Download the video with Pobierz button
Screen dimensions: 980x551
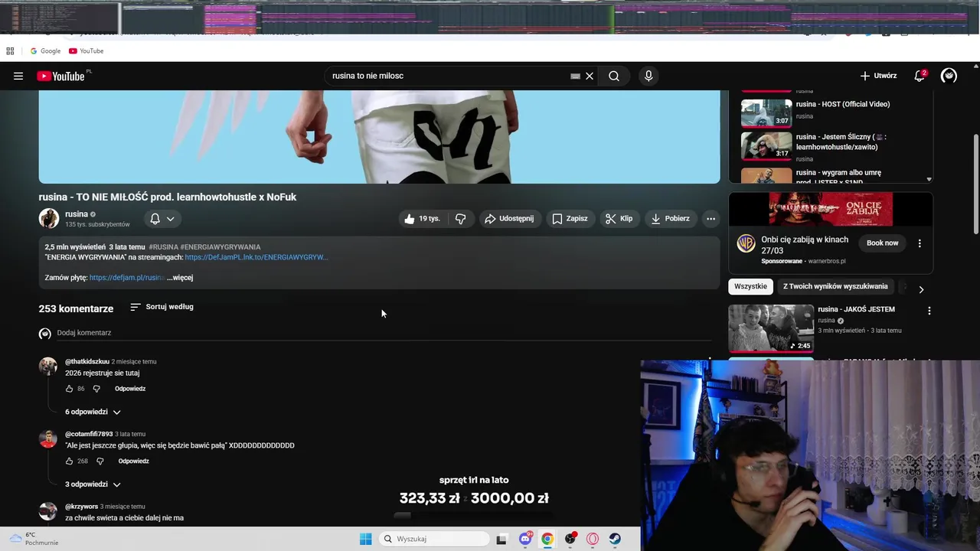(670, 219)
